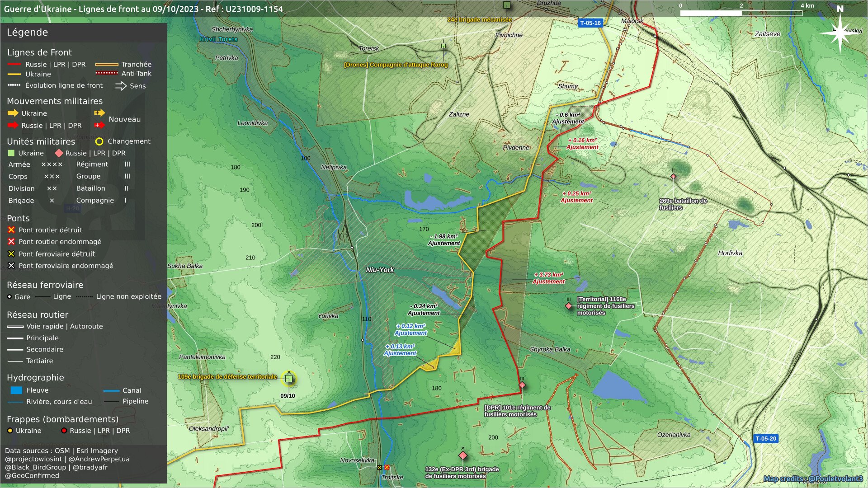Click the T-05-16 road shield
Image resolution: width=868 pixels, height=488 pixels.
[590, 23]
